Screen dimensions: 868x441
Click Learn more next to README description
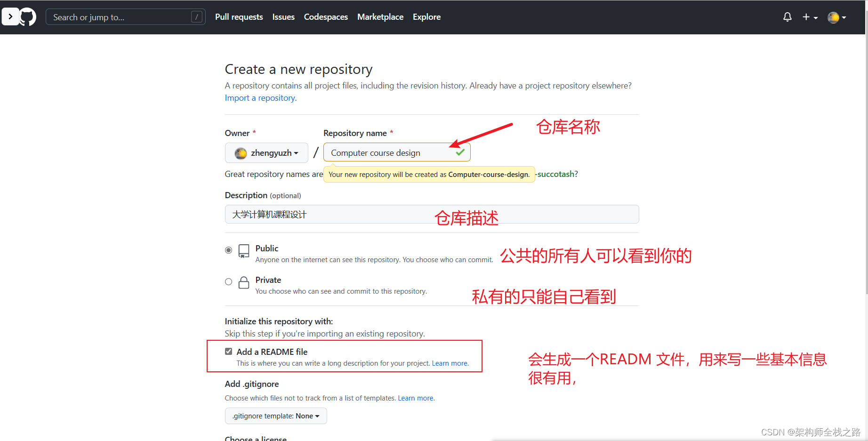point(449,363)
